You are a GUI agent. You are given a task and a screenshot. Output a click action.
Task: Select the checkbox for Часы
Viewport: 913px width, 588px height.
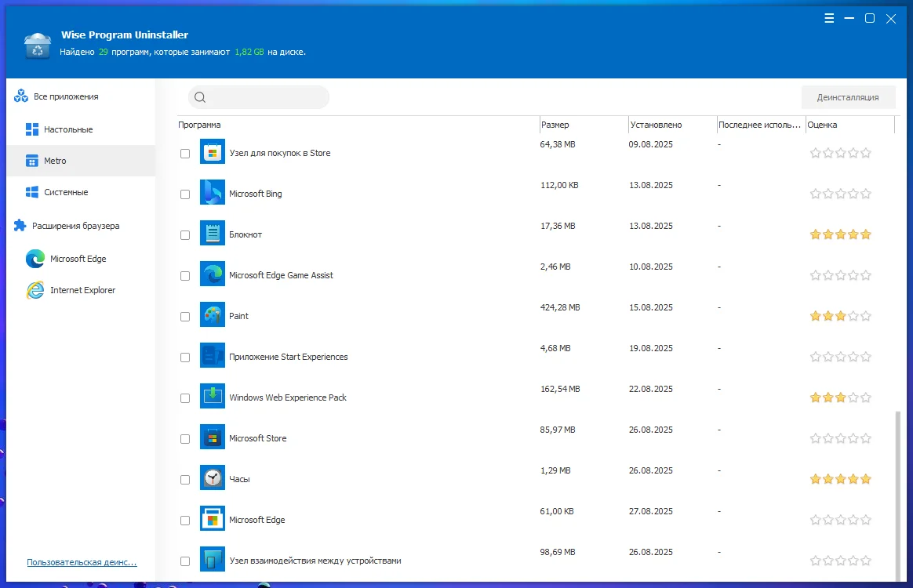point(185,480)
